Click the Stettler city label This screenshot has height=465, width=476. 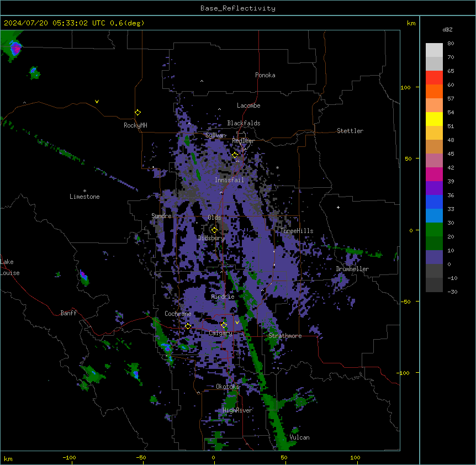(x=350, y=131)
